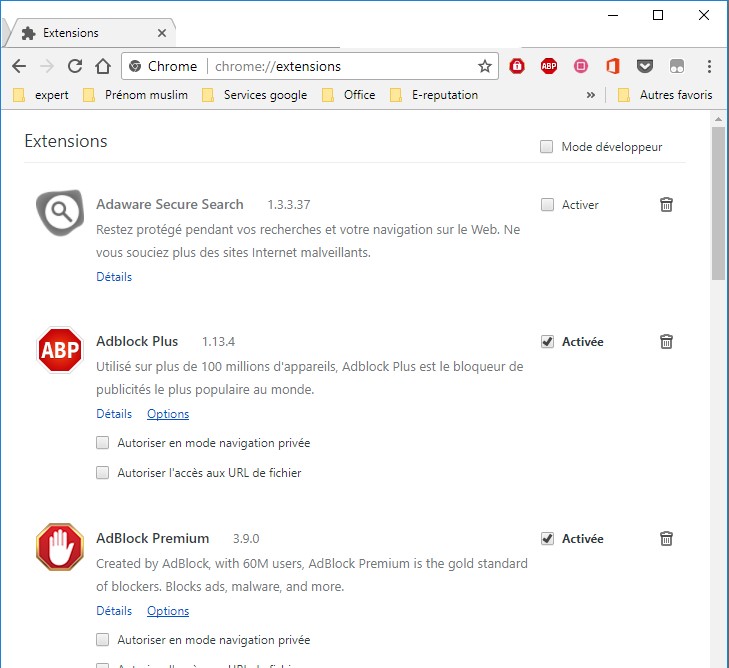
Task: Select the Extensions browser tab
Action: pyautogui.click(x=89, y=33)
